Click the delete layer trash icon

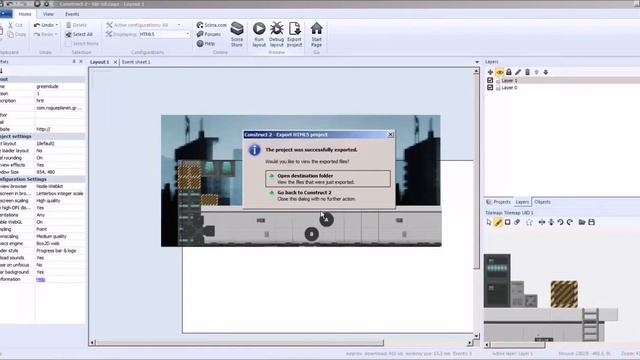tap(527, 72)
